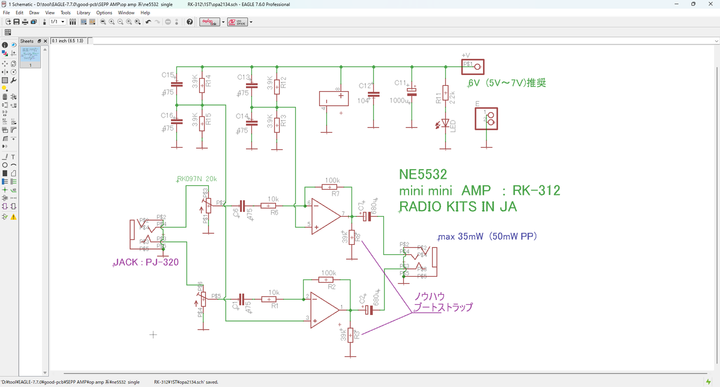This screenshot has width=720, height=387.
Task: Select the Value tool
Action: 13,122
